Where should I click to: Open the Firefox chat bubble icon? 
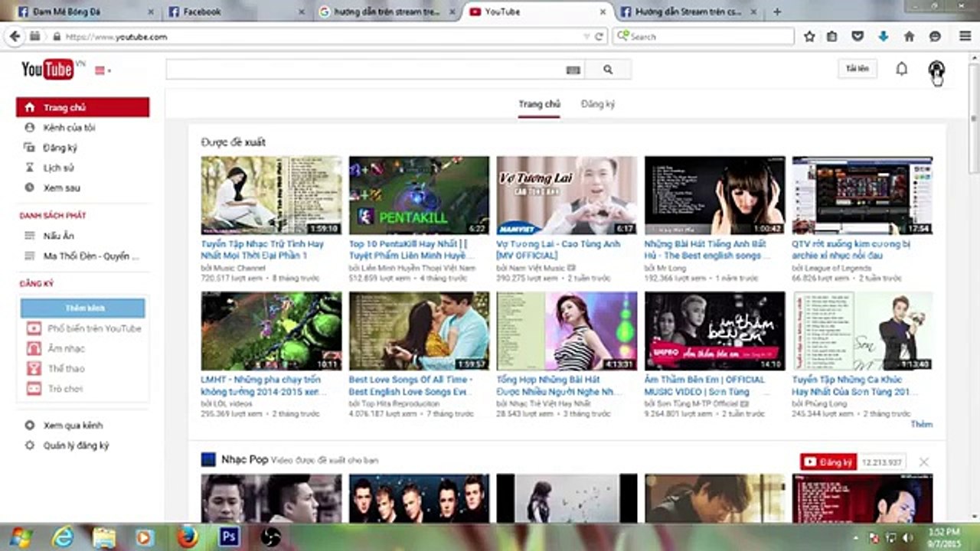(935, 36)
